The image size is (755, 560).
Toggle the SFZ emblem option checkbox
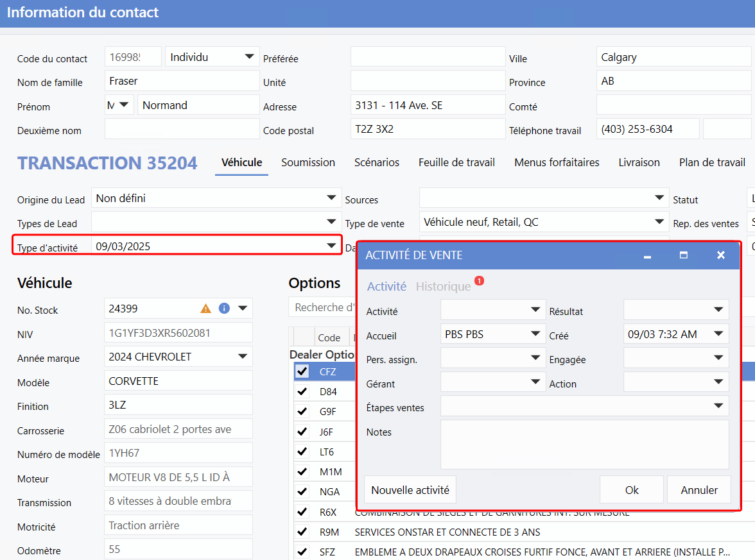click(x=302, y=552)
